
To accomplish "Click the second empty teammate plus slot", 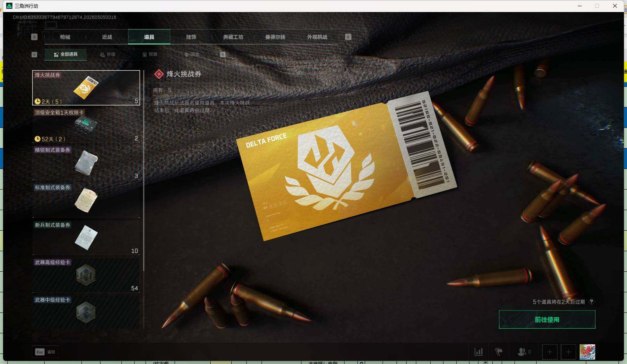I will point(568,352).
